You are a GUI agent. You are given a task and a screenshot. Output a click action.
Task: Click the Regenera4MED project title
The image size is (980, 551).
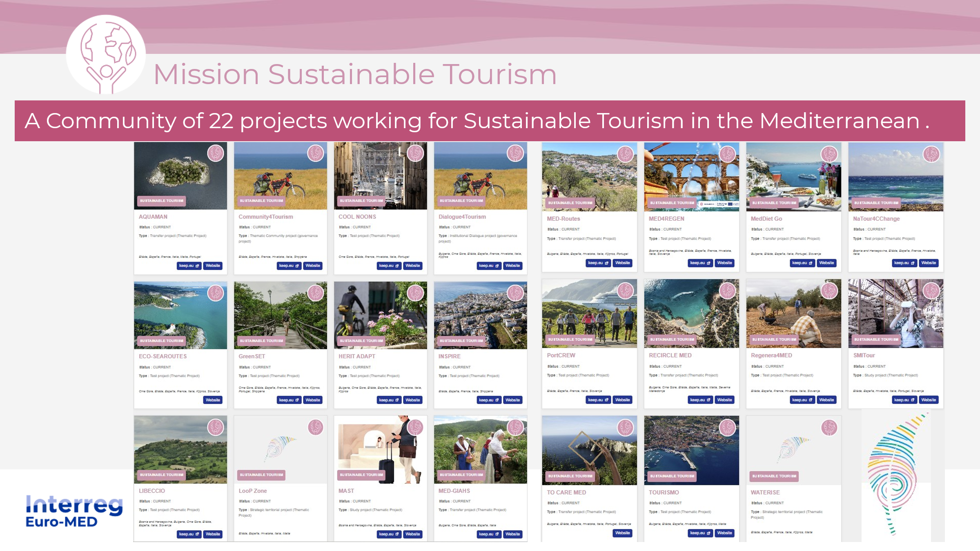pos(771,355)
